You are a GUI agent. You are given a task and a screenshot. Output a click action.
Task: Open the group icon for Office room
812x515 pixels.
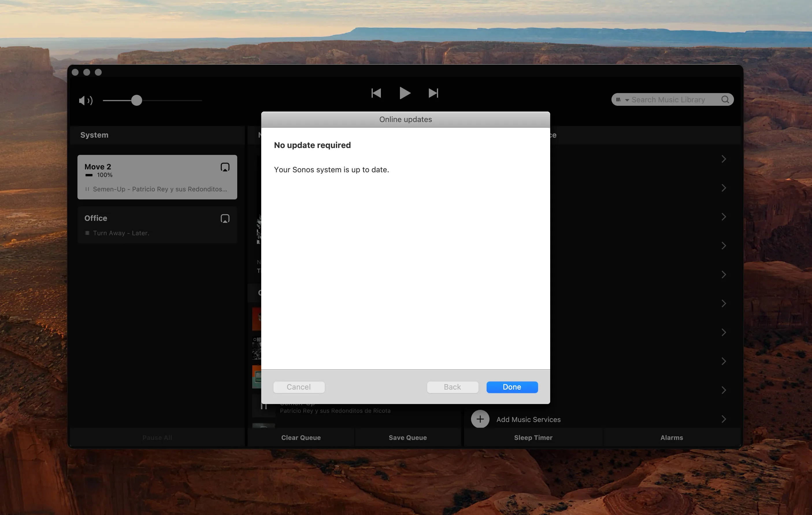click(x=225, y=218)
